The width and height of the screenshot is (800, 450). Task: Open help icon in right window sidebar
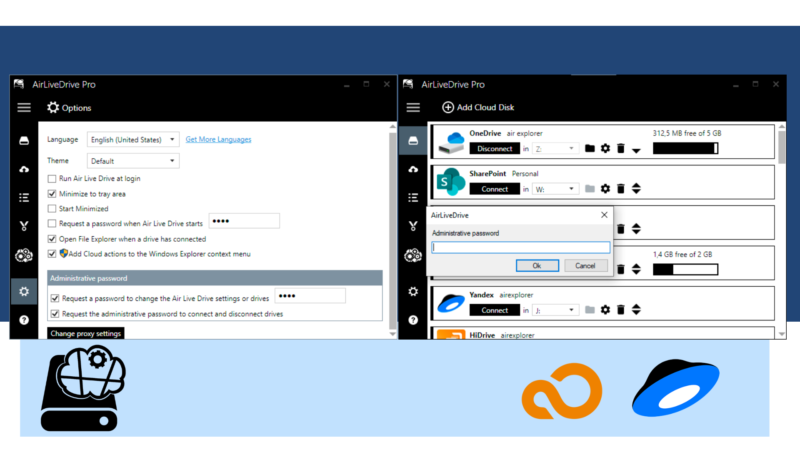point(413,320)
